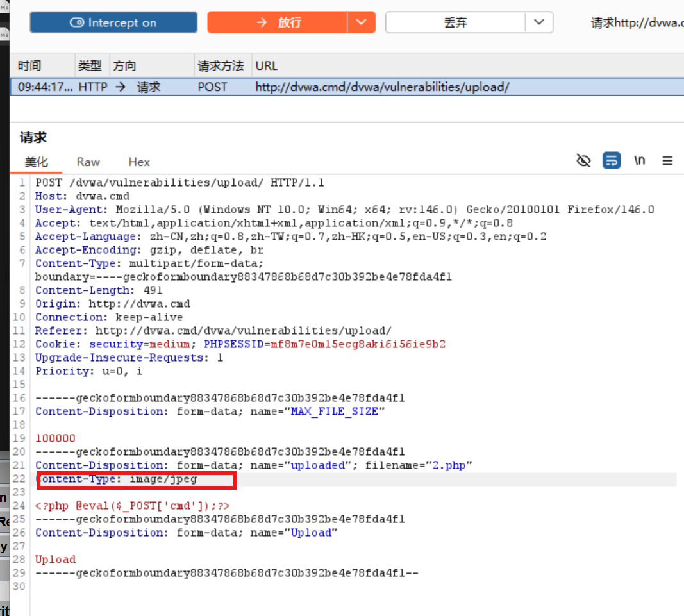Click the PHP eval payload line
684x616 pixels.
132,506
